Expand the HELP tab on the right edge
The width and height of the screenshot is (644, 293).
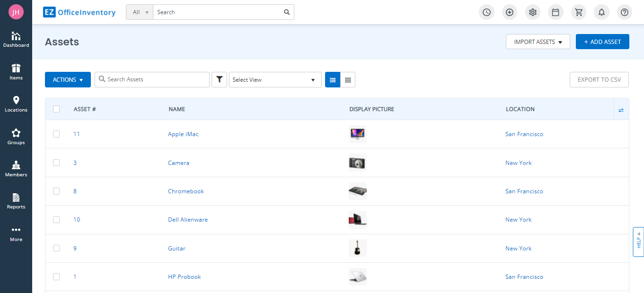[638, 241]
